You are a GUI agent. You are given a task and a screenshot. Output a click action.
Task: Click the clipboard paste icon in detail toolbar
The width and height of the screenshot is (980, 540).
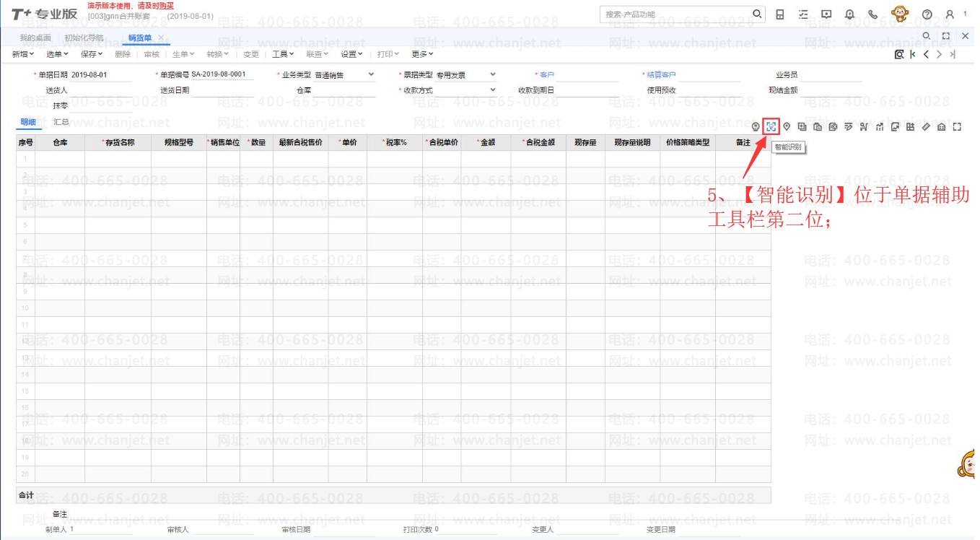click(x=818, y=127)
